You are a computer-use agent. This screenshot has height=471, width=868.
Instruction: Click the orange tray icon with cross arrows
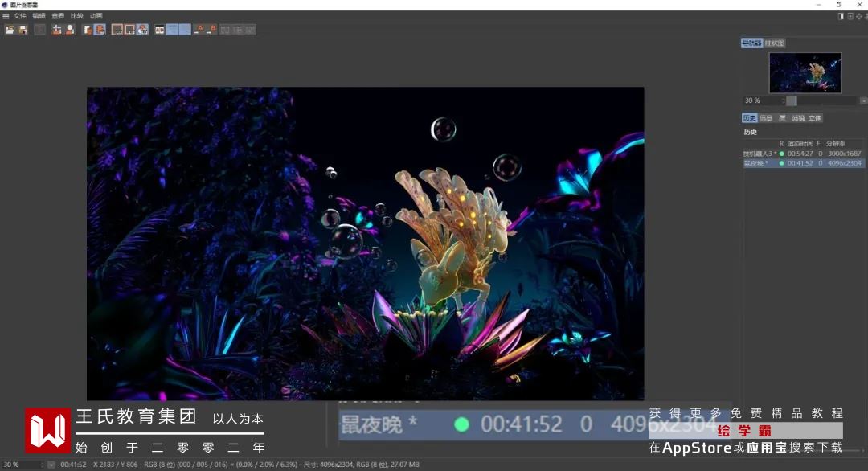[56, 29]
